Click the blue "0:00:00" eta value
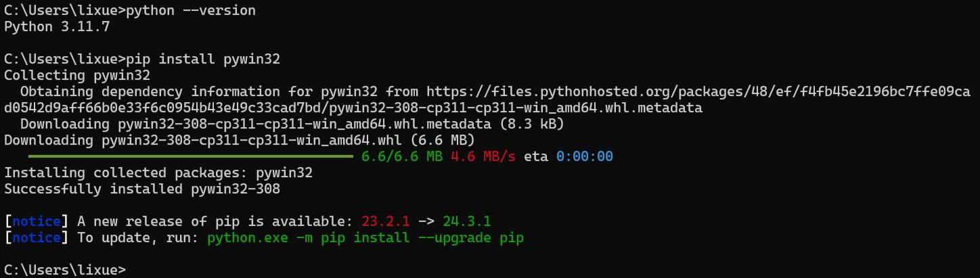980x278 pixels. (585, 157)
